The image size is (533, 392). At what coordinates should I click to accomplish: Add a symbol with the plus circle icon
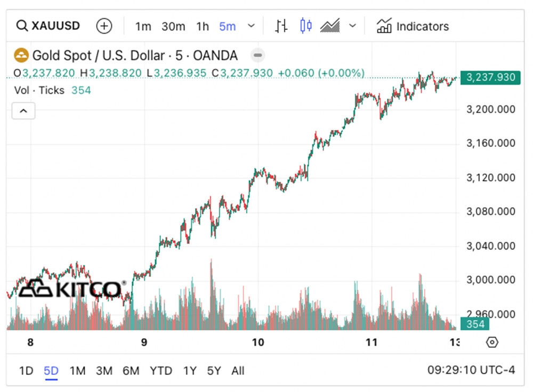[x=104, y=26]
